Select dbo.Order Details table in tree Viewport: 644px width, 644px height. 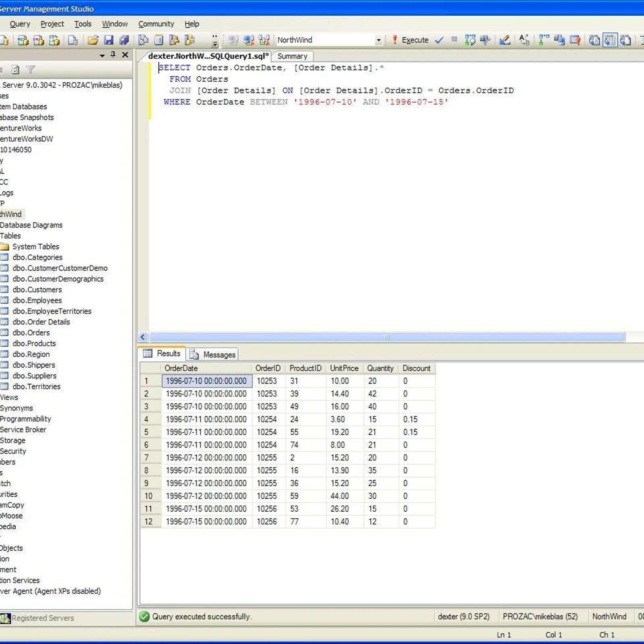[41, 322]
